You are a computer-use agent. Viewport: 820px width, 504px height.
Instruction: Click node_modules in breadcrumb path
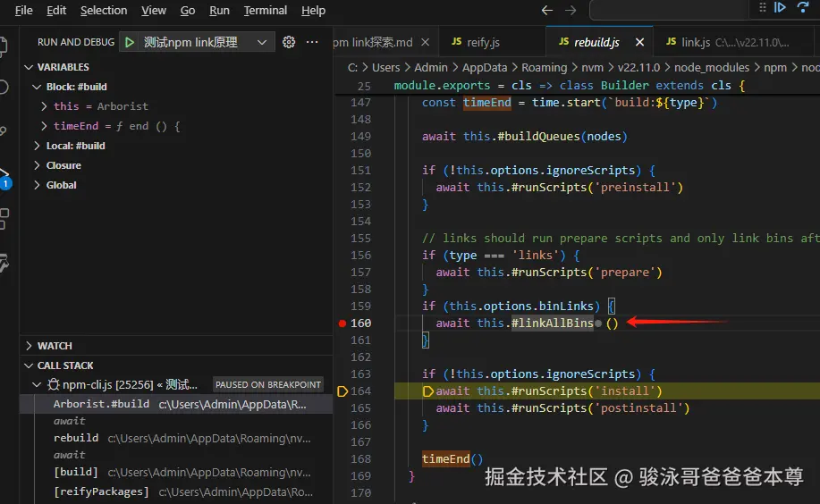[x=712, y=67]
